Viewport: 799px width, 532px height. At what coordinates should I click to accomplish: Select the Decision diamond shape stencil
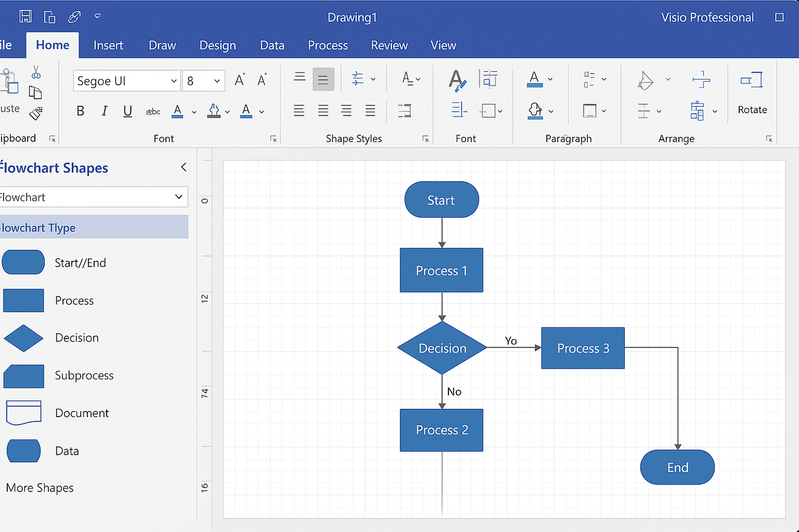(23, 338)
